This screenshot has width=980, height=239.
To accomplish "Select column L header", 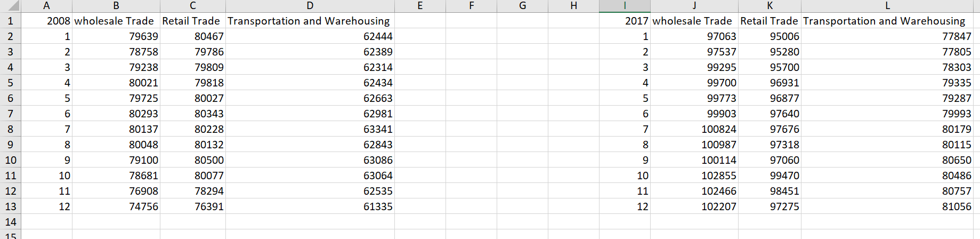I will (x=887, y=6).
